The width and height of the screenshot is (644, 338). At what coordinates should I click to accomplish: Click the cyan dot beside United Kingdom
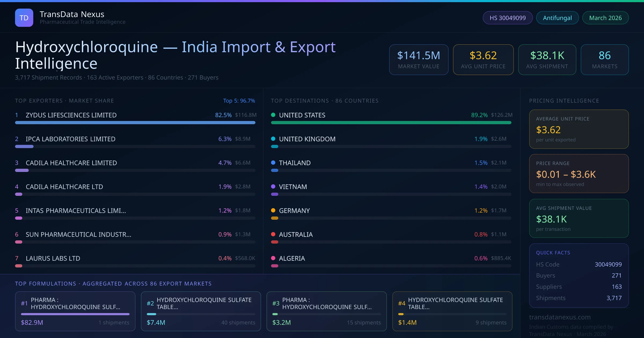[x=273, y=139]
